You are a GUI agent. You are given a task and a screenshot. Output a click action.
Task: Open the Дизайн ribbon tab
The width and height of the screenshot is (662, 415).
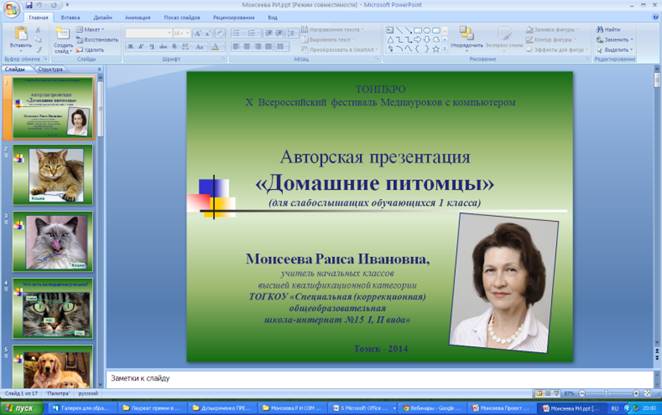coord(103,18)
